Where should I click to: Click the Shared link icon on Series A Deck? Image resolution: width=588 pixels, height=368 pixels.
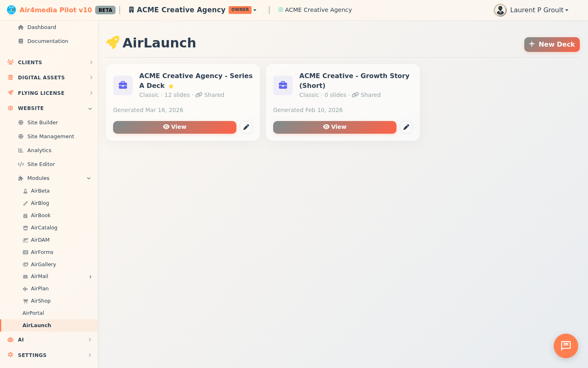(x=200, y=94)
